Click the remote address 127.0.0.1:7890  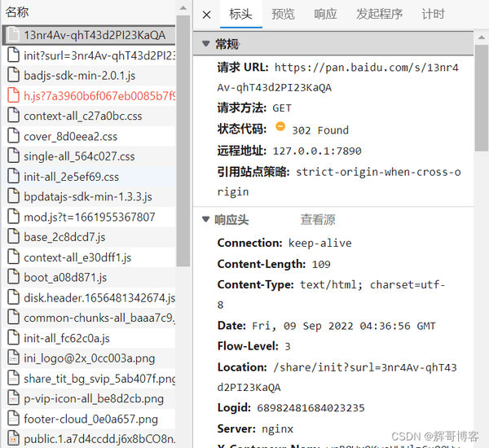point(317,152)
